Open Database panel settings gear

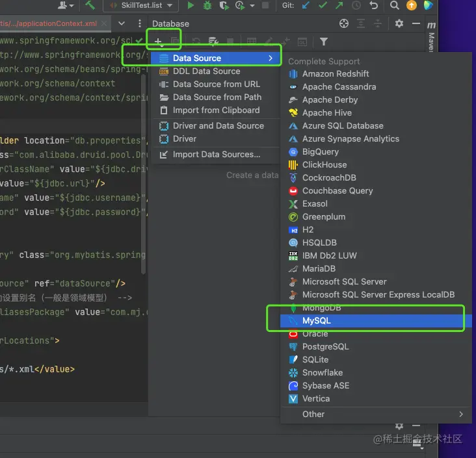(399, 23)
